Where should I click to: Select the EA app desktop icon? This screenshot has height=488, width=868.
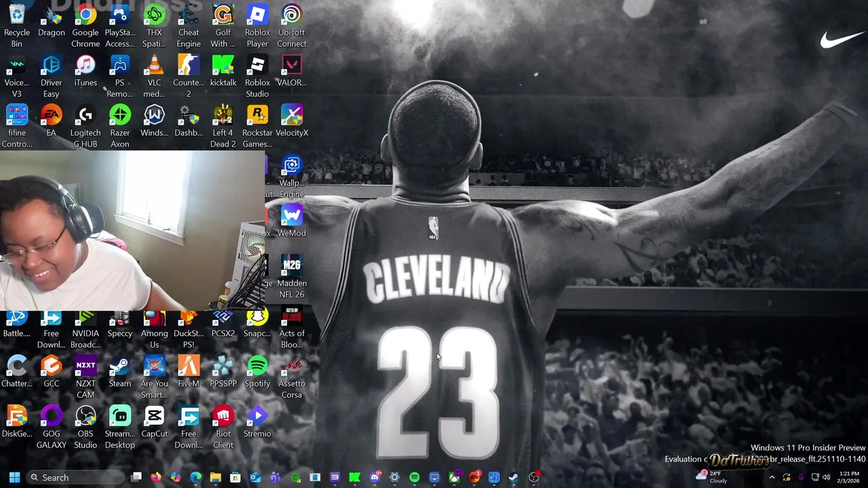51,121
